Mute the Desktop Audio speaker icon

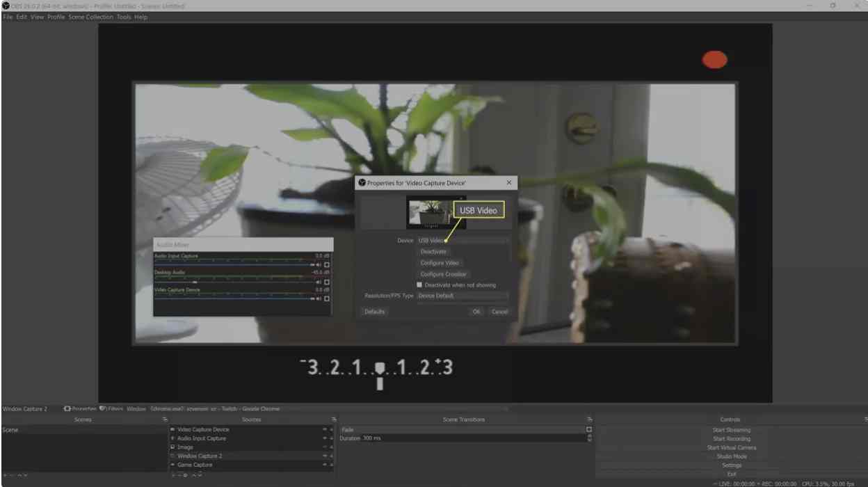[x=319, y=282]
